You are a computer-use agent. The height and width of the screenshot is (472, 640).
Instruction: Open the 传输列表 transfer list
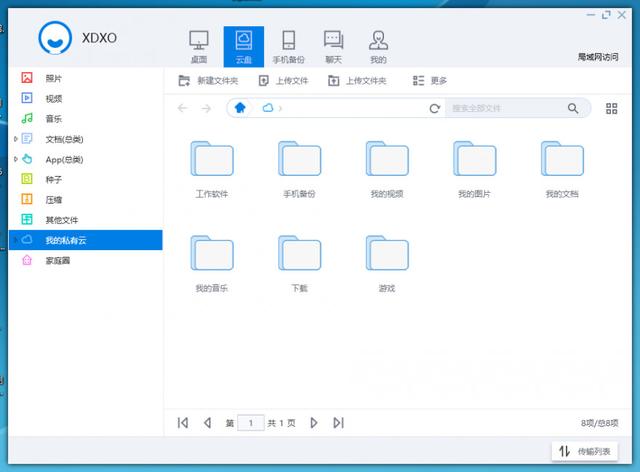coord(584,451)
